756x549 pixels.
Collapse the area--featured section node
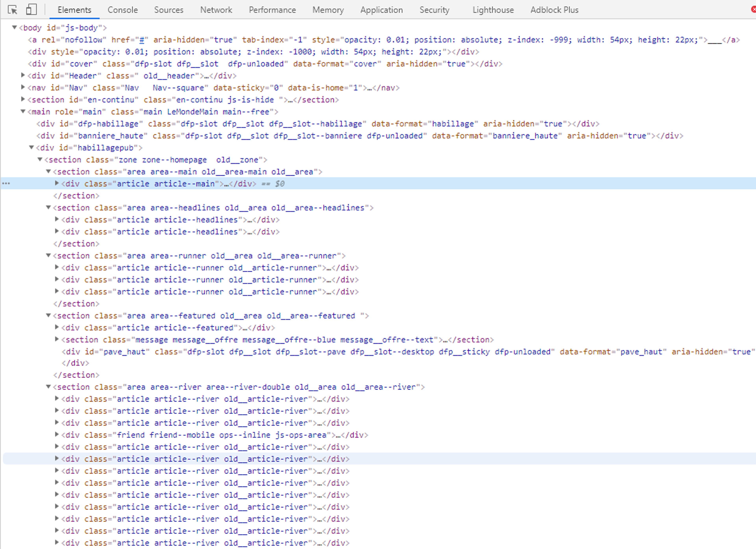click(x=48, y=315)
